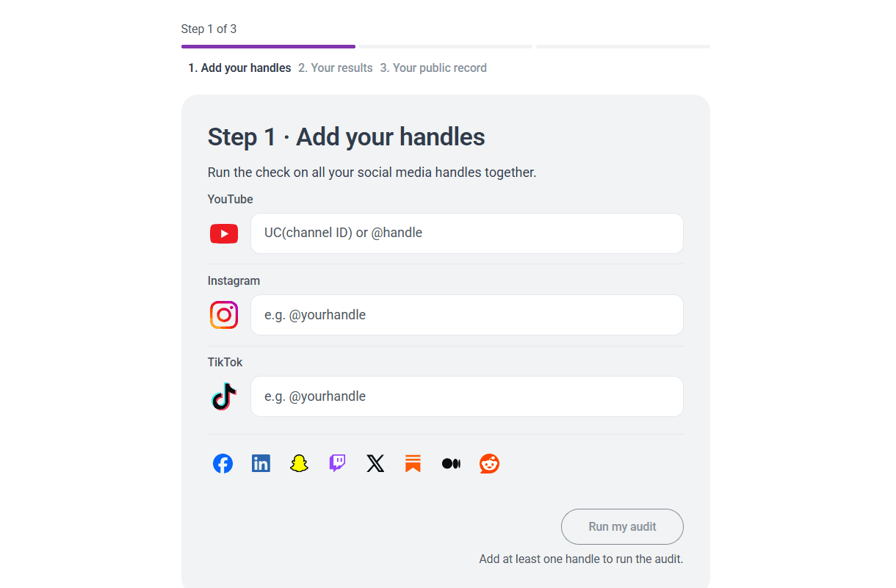Focus the YouTube channel ID field
This screenshot has height=588, width=896.
467,233
